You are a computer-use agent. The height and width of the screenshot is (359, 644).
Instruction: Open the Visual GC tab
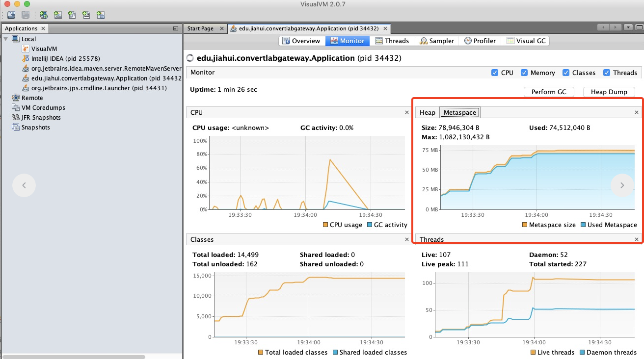[x=526, y=41]
